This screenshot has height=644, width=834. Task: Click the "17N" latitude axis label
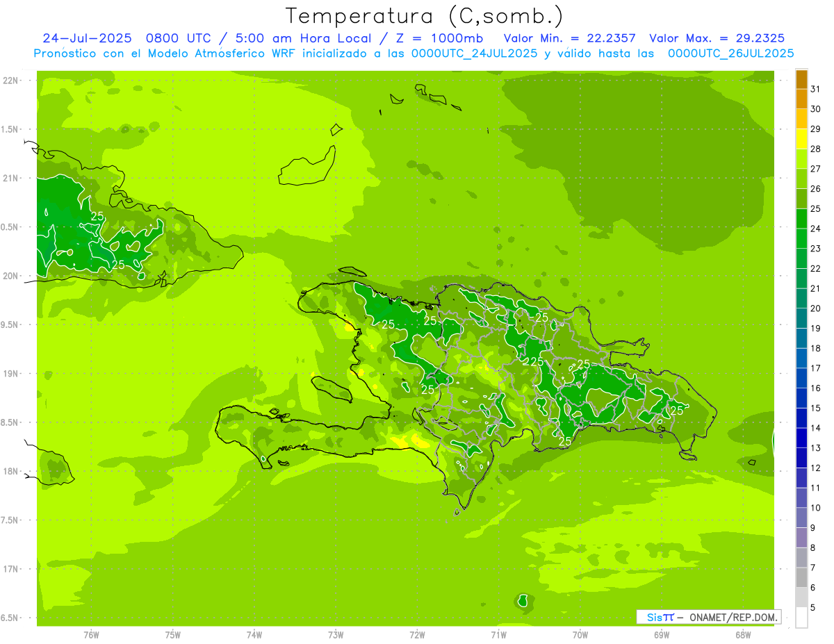coord(12,569)
